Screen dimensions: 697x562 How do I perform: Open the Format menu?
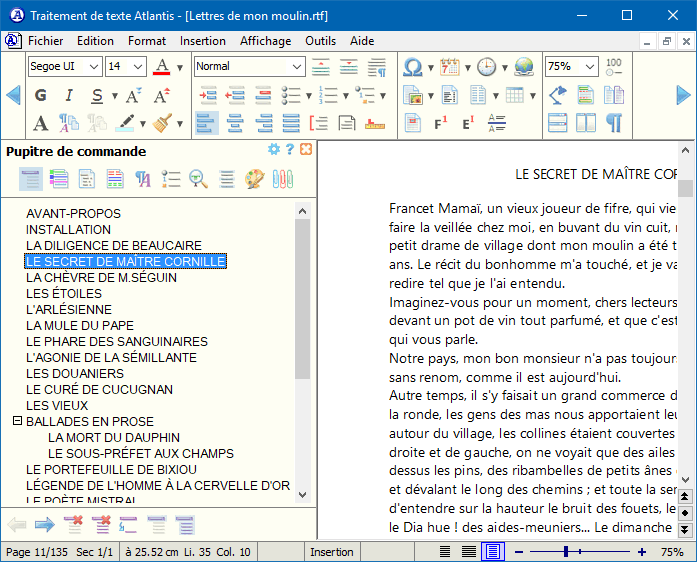click(x=147, y=41)
